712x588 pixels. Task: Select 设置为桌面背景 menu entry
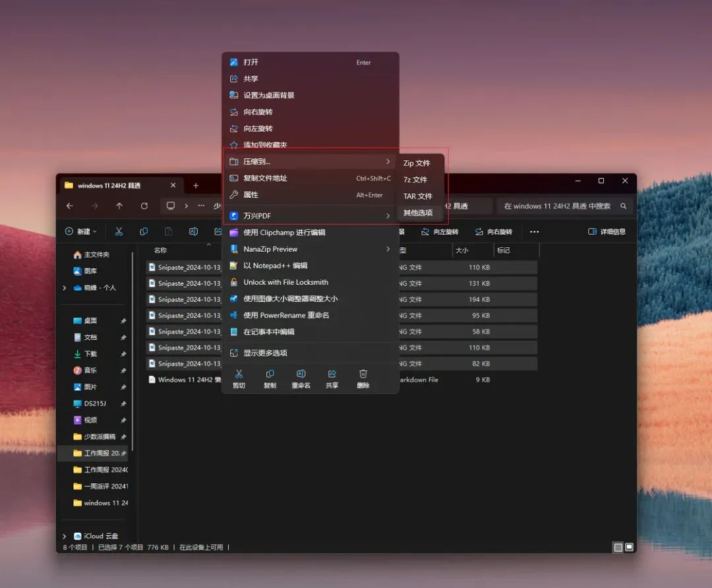click(310, 96)
